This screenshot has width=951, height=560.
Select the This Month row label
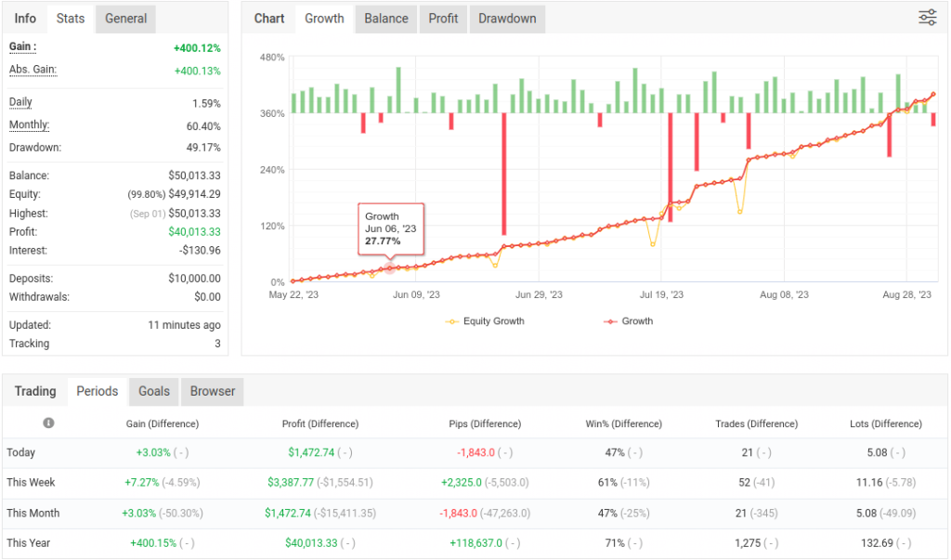point(33,513)
